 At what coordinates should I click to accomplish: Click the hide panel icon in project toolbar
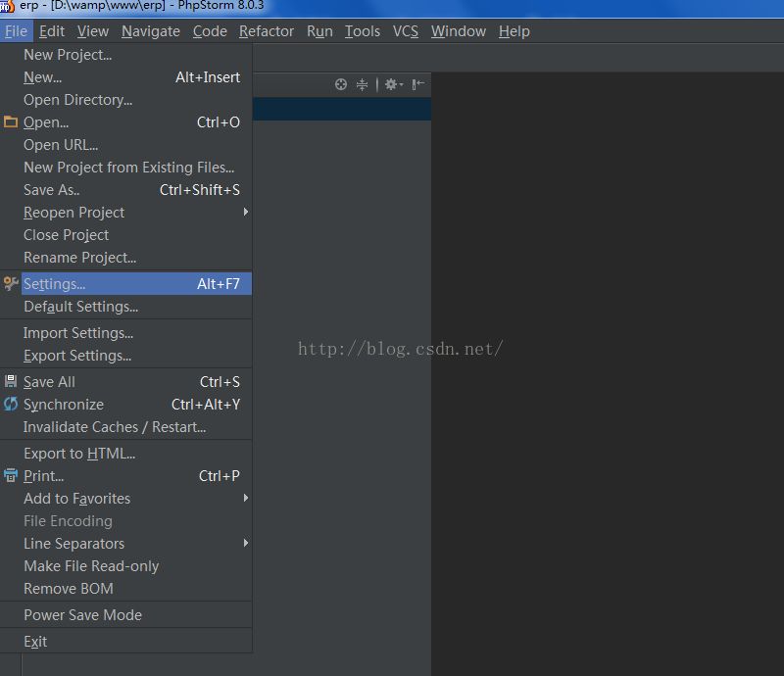418,84
